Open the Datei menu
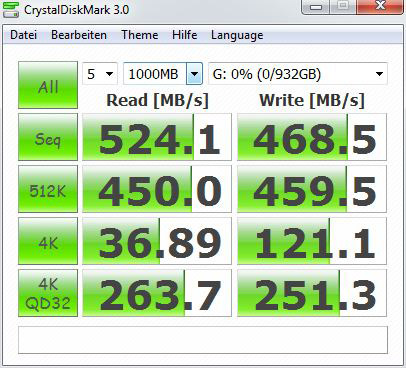The image size is (406, 368). click(23, 35)
